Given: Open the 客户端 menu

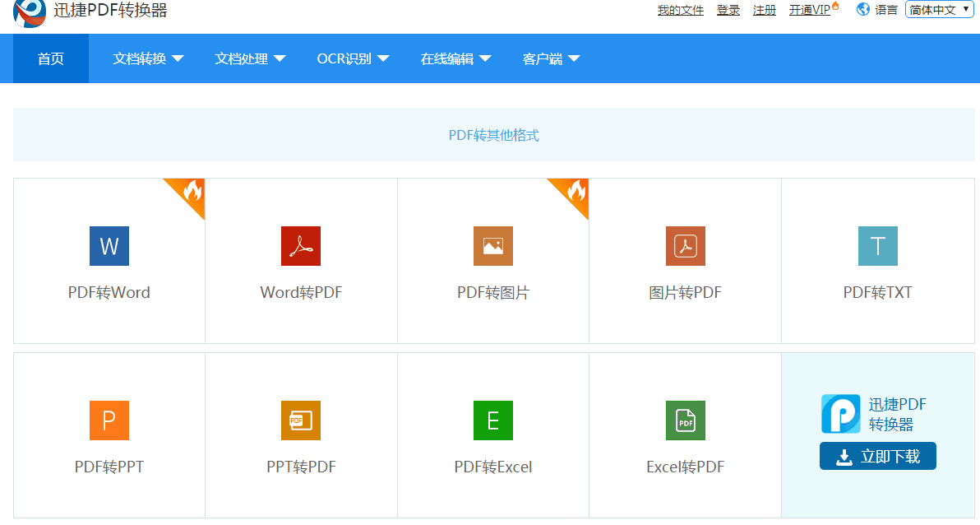Looking at the screenshot, I should click(x=551, y=58).
